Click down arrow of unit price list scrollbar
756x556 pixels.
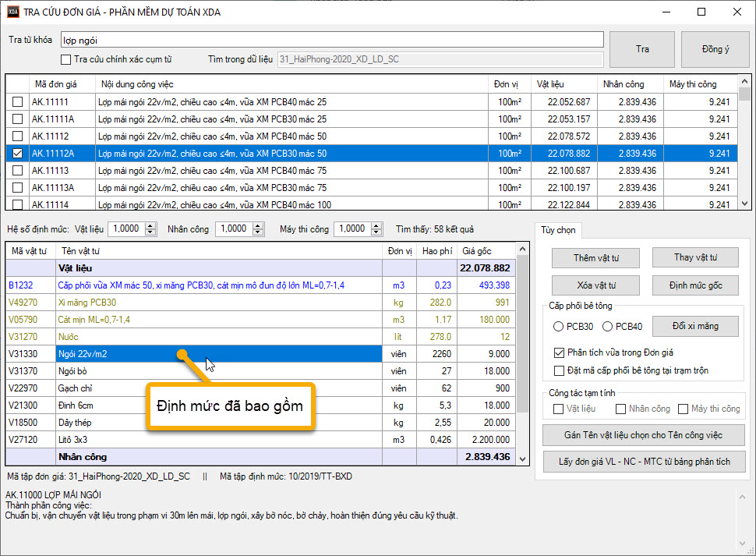pyautogui.click(x=744, y=204)
